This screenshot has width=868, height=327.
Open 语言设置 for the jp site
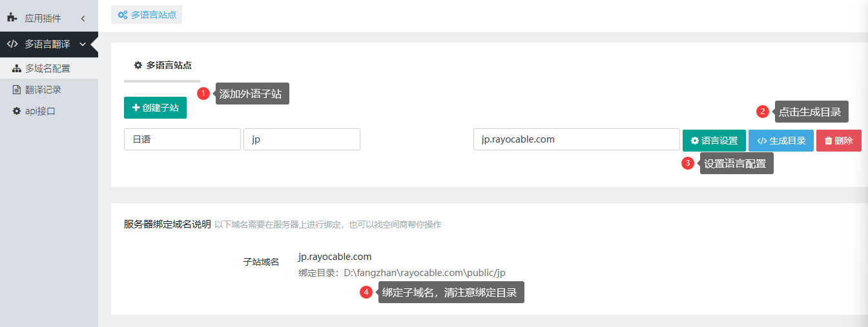point(714,141)
